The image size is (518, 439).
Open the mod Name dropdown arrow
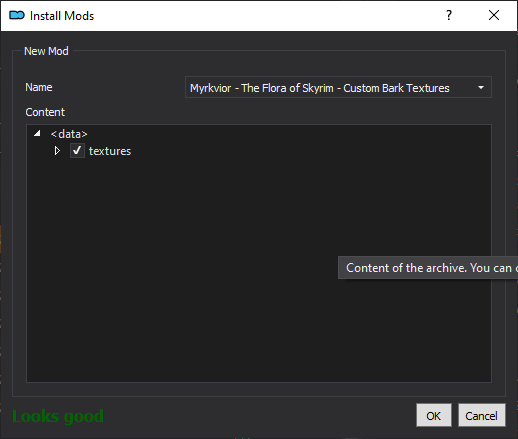(x=481, y=88)
